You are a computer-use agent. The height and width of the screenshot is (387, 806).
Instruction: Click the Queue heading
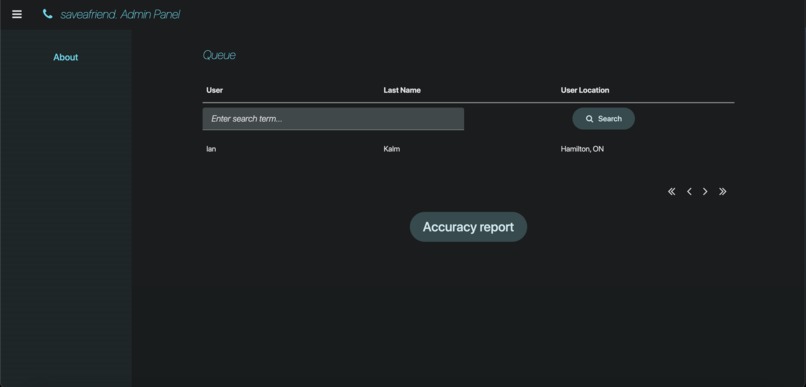tap(219, 55)
